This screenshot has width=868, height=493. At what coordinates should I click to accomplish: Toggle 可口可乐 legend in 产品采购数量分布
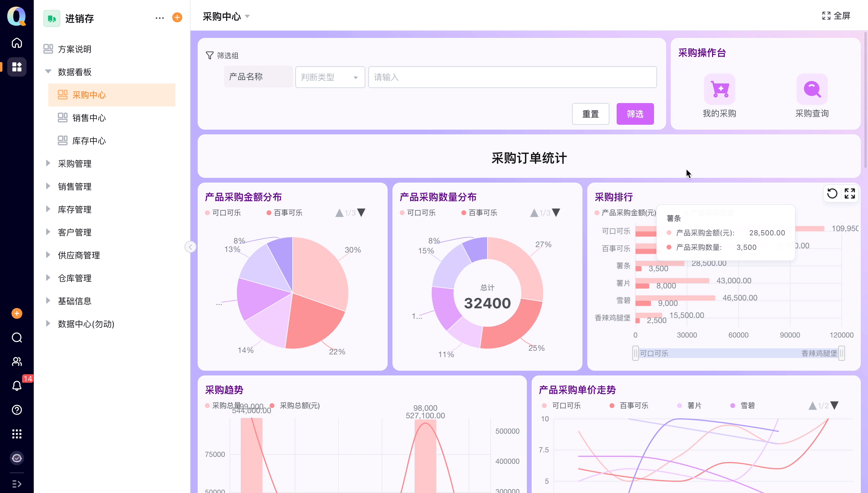click(x=417, y=213)
